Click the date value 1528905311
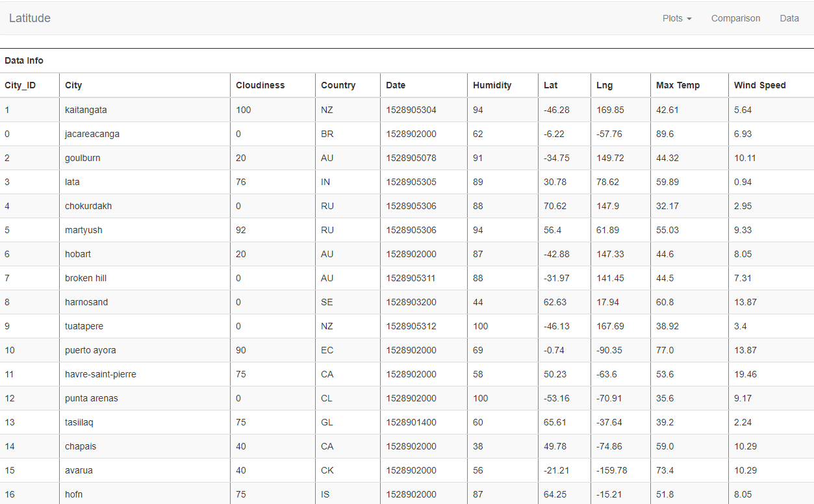 pos(411,278)
